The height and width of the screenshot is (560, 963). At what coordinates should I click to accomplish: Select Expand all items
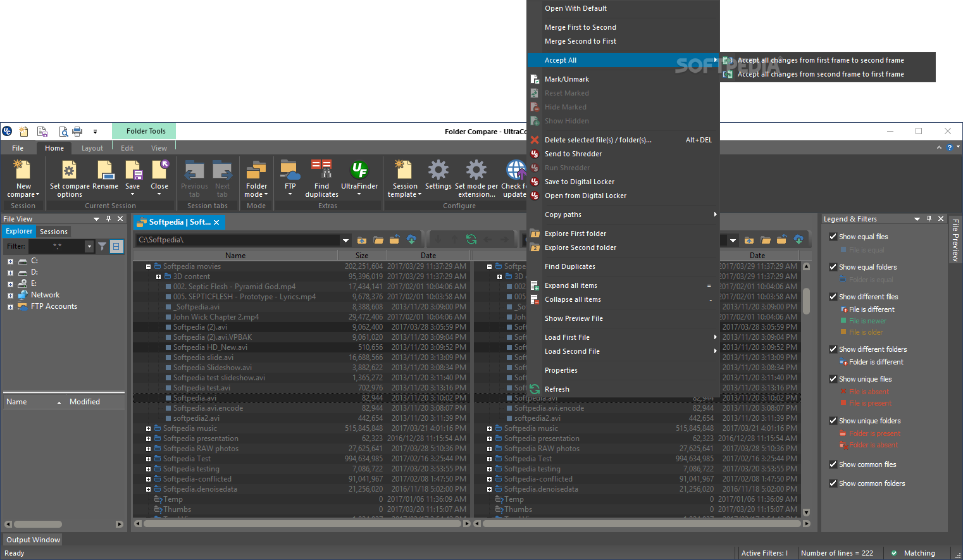(571, 285)
